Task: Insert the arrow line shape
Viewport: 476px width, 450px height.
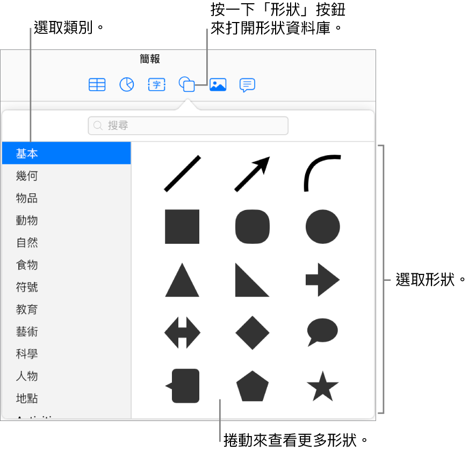Action: coord(253,174)
